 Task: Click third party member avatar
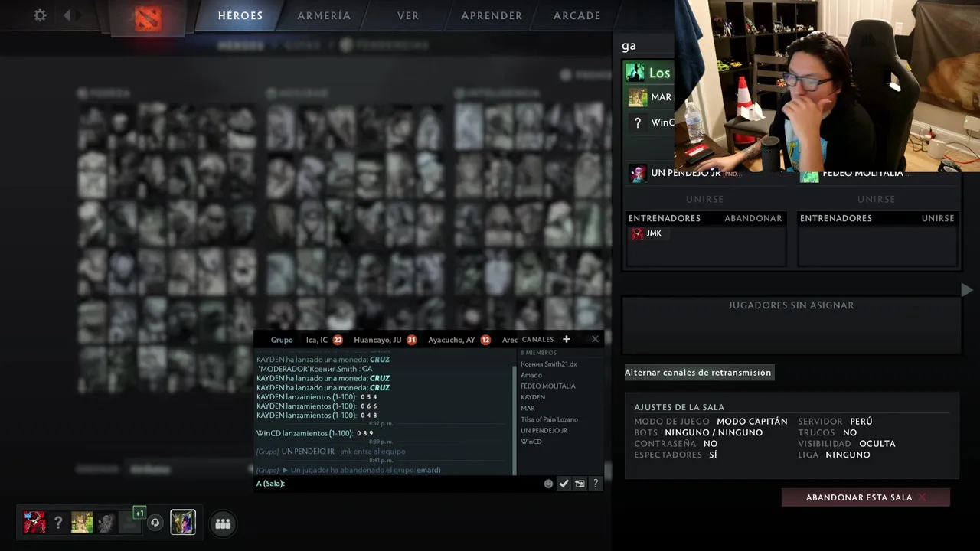82,523
